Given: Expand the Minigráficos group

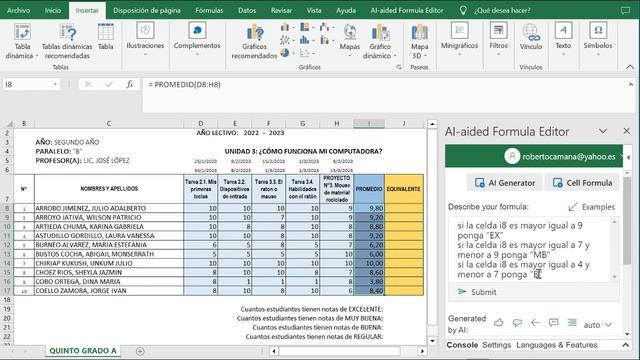Looking at the screenshot, I should tap(459, 40).
